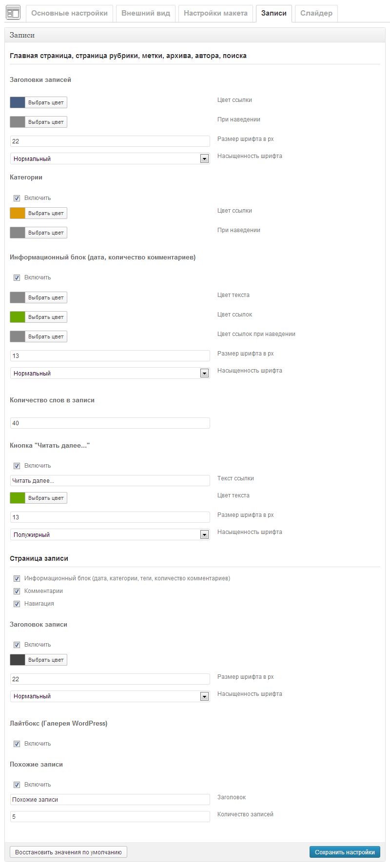The image size is (390, 868).
Task: Open the green info block link color swatch
Action: (x=18, y=317)
